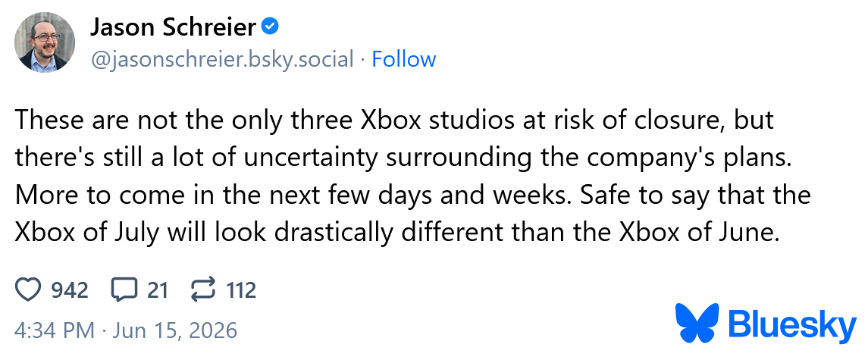The height and width of the screenshot is (360, 868).
Task: Open the 4:34 PM post timestamp
Action: [x=55, y=330]
